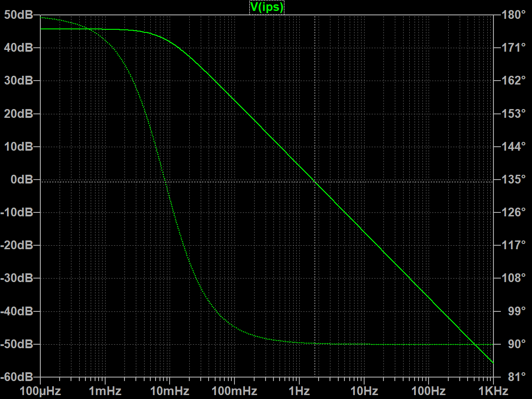The width and height of the screenshot is (532, 399).
Task: Click the 20dB left axis label
Action: tap(19, 114)
